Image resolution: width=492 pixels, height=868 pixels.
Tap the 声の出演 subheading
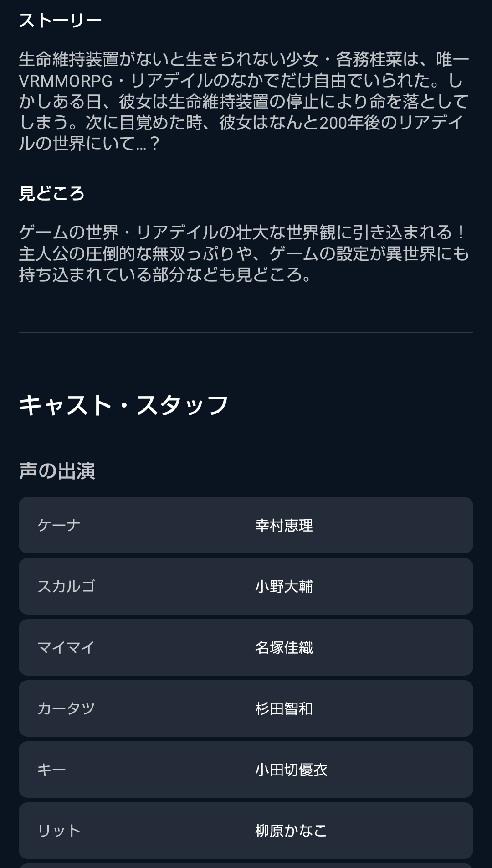(x=57, y=471)
